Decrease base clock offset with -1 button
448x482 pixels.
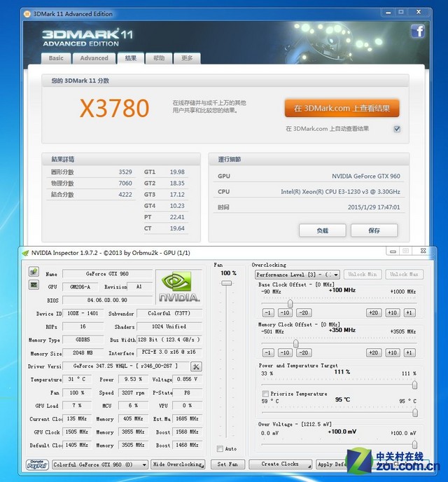(x=268, y=312)
